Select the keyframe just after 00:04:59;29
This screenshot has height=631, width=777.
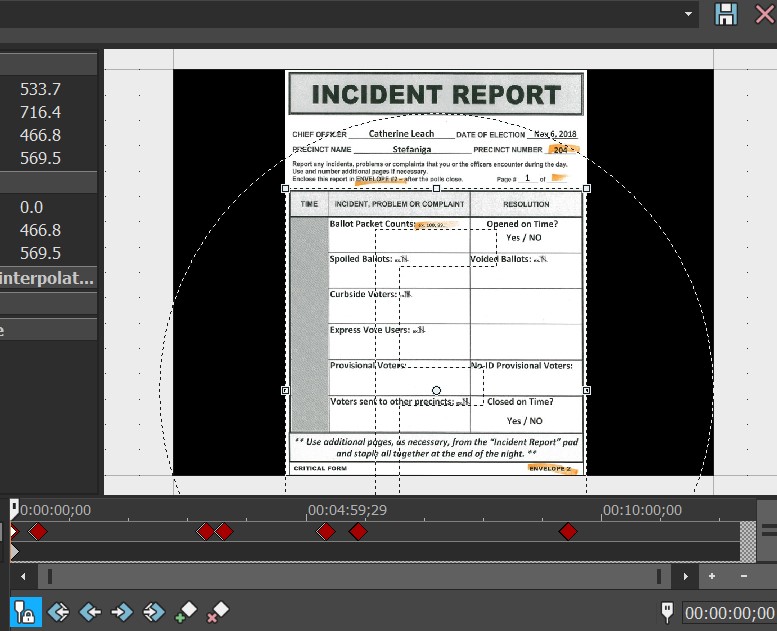click(326, 532)
